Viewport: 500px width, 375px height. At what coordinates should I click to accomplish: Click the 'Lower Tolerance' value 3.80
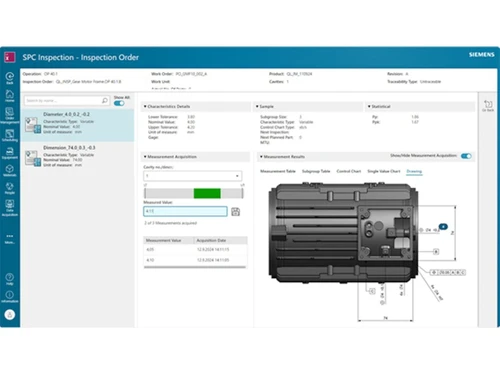tap(191, 117)
